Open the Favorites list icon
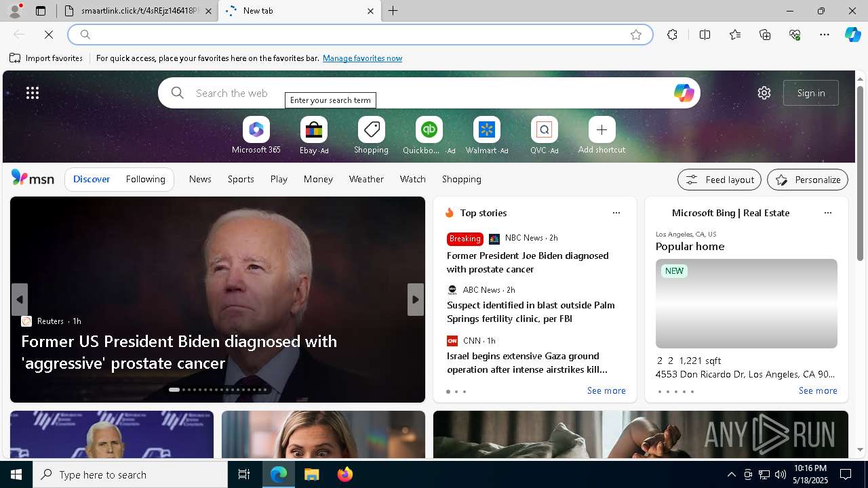The width and height of the screenshot is (868, 488). pyautogui.click(x=735, y=35)
